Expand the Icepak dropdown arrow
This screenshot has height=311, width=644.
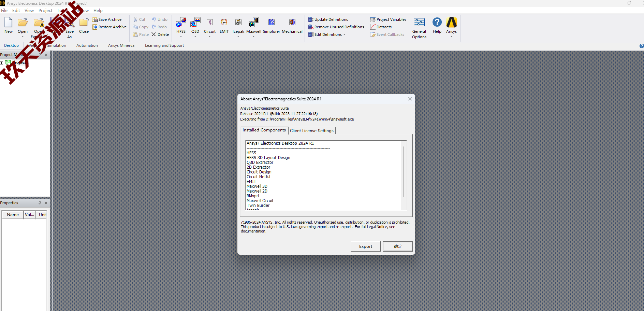[x=238, y=37]
